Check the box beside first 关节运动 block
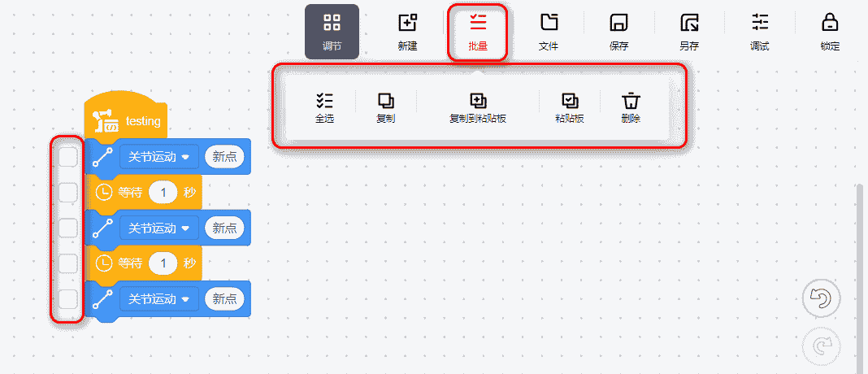 click(67, 157)
